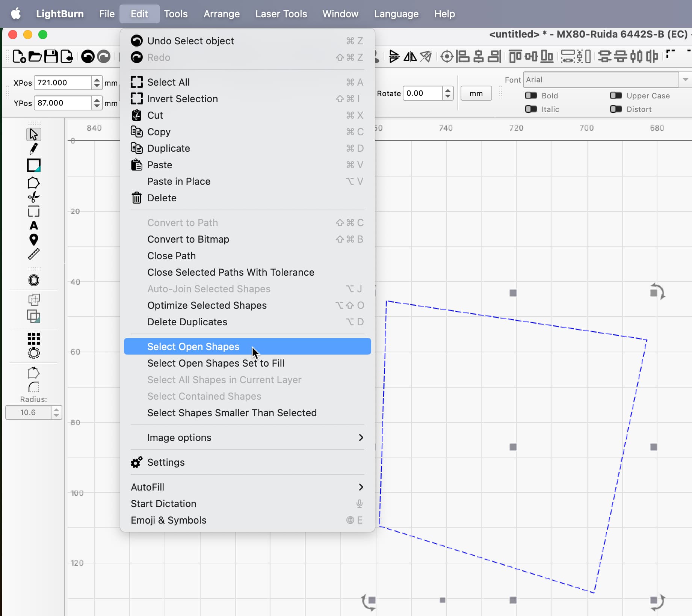The image size is (692, 616).
Task: Click the Flip Horizontal toolbar icon
Action: click(x=409, y=57)
